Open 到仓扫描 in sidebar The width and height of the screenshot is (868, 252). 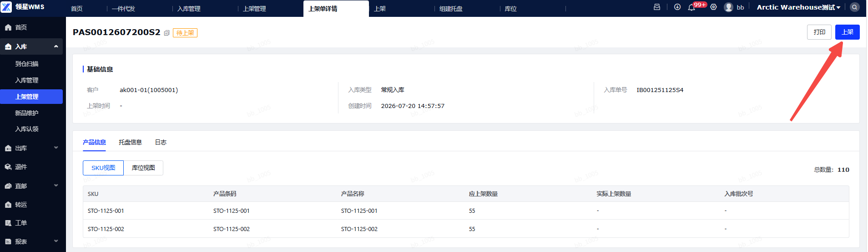pyautogui.click(x=27, y=64)
